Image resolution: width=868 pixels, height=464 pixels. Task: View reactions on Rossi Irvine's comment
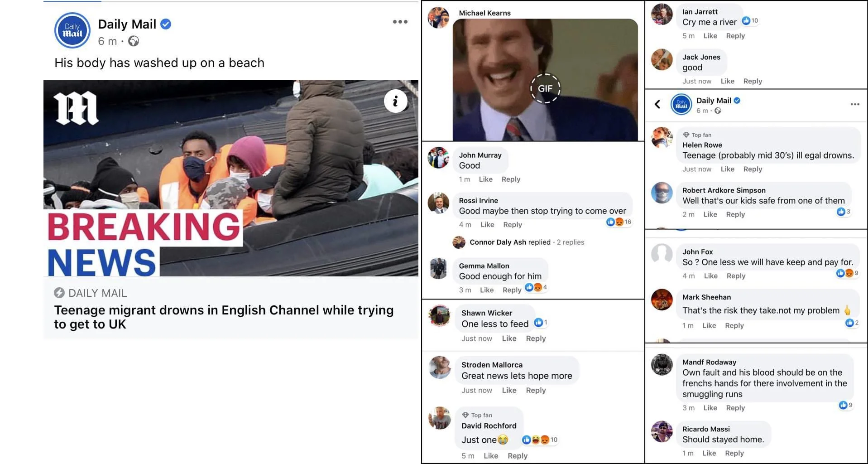[619, 222]
